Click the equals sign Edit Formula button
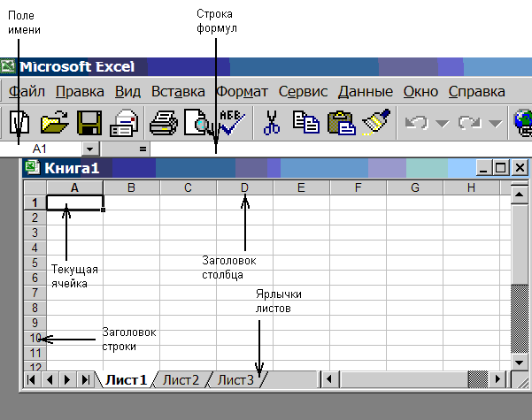The height and width of the screenshot is (420, 532). (143, 149)
